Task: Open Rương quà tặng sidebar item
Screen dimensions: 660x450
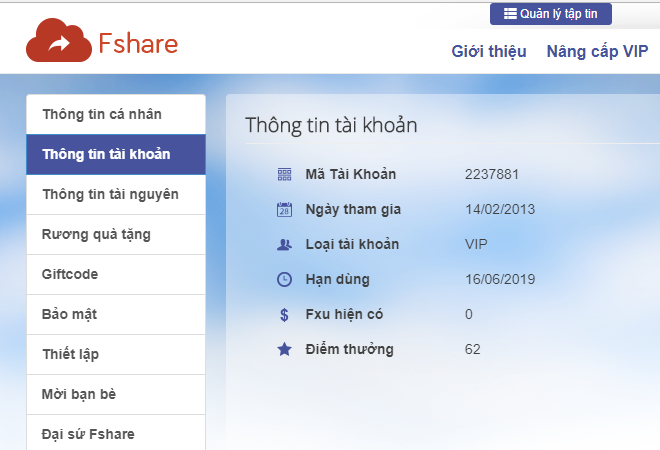Action: pyautogui.click(x=116, y=234)
